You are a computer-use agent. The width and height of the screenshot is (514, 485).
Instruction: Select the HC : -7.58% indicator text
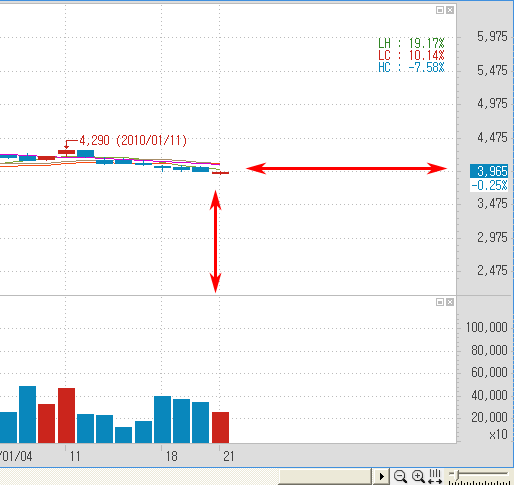click(x=411, y=67)
